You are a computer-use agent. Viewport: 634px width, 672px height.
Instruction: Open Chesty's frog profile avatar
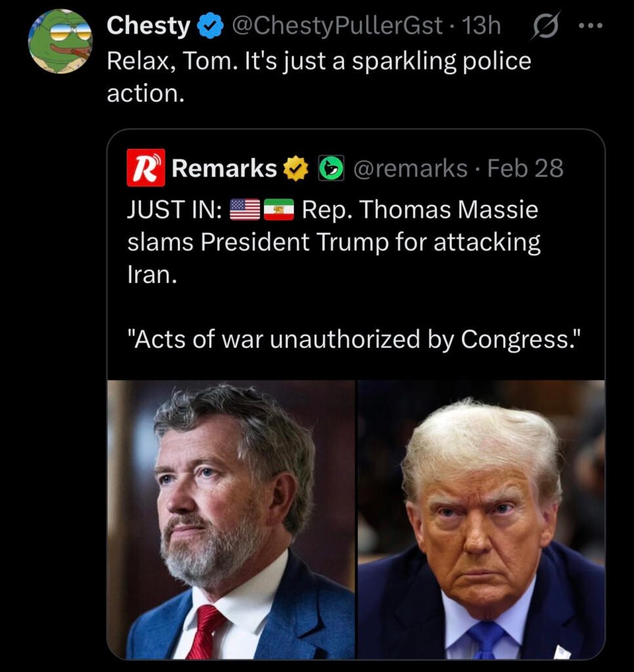[x=60, y=41]
